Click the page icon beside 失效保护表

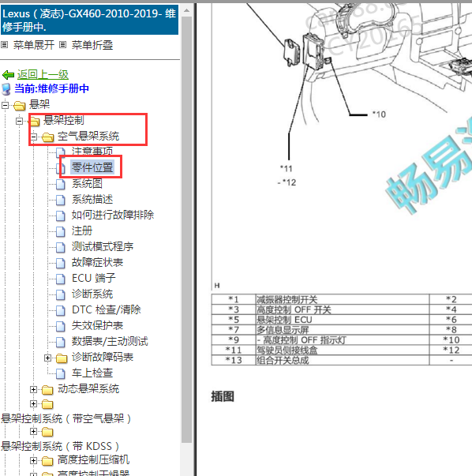tap(61, 326)
